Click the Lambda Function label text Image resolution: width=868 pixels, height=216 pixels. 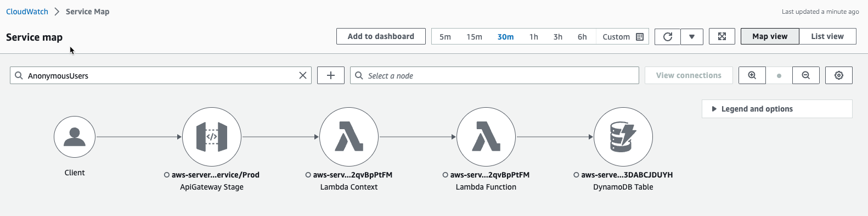coord(486,187)
